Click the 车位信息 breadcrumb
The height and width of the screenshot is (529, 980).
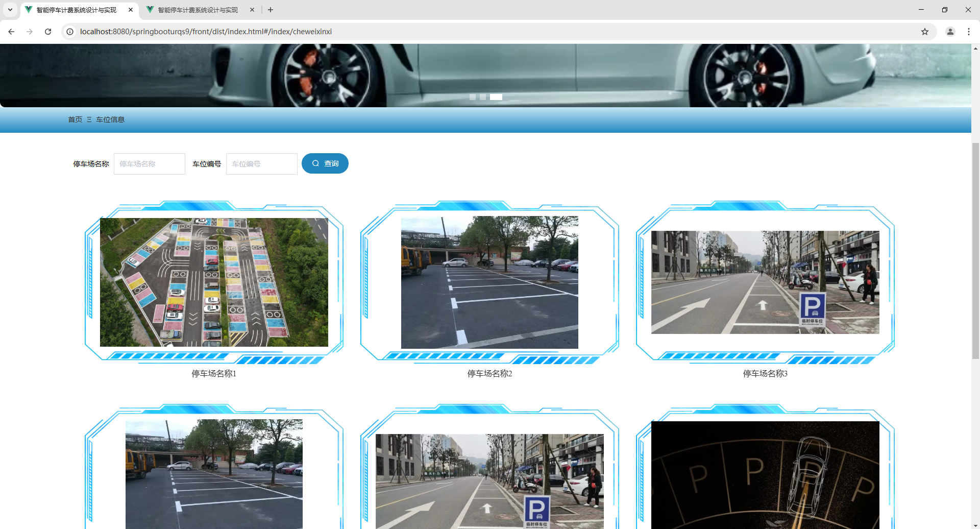click(110, 119)
